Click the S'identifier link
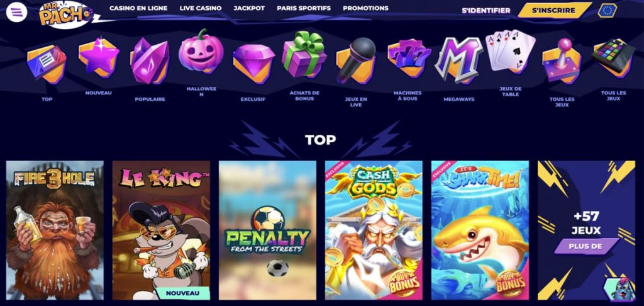644x306 pixels. pyautogui.click(x=486, y=11)
